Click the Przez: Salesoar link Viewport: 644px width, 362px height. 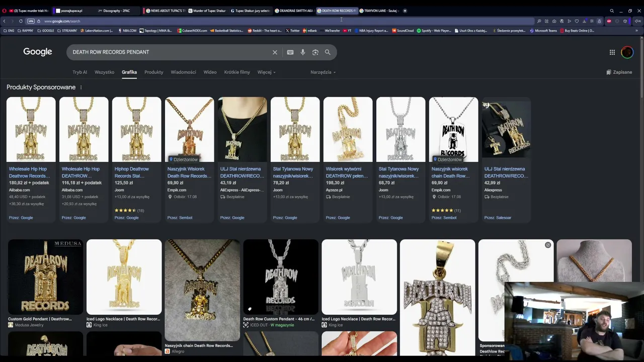tap(498, 218)
